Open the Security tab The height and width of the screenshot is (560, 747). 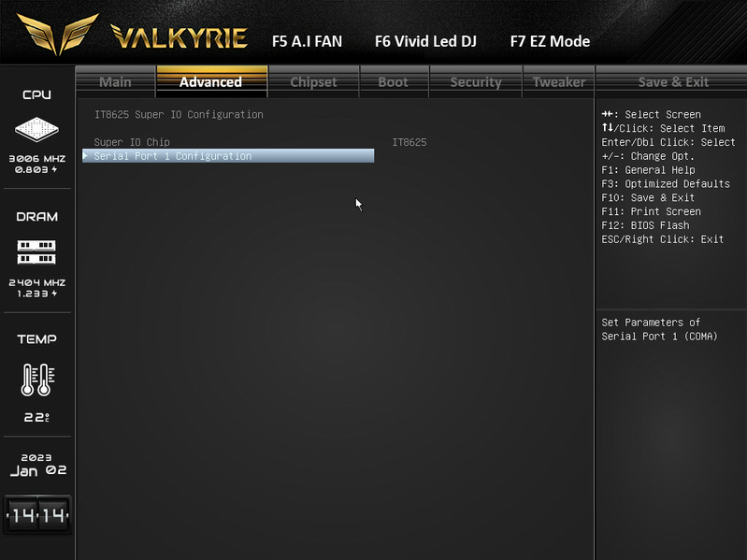tap(476, 82)
